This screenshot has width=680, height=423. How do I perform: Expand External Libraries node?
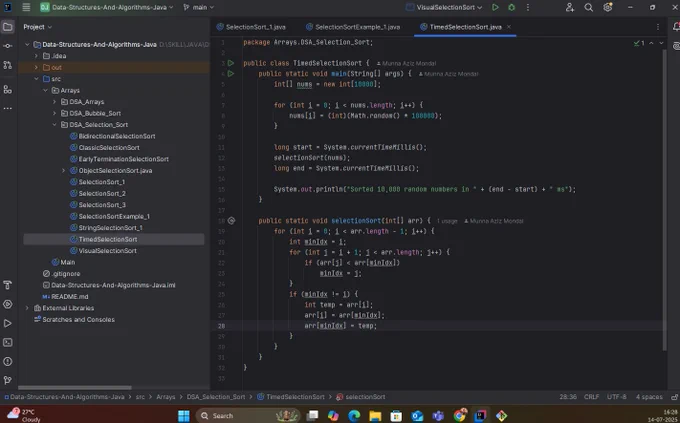pyautogui.click(x=27, y=308)
